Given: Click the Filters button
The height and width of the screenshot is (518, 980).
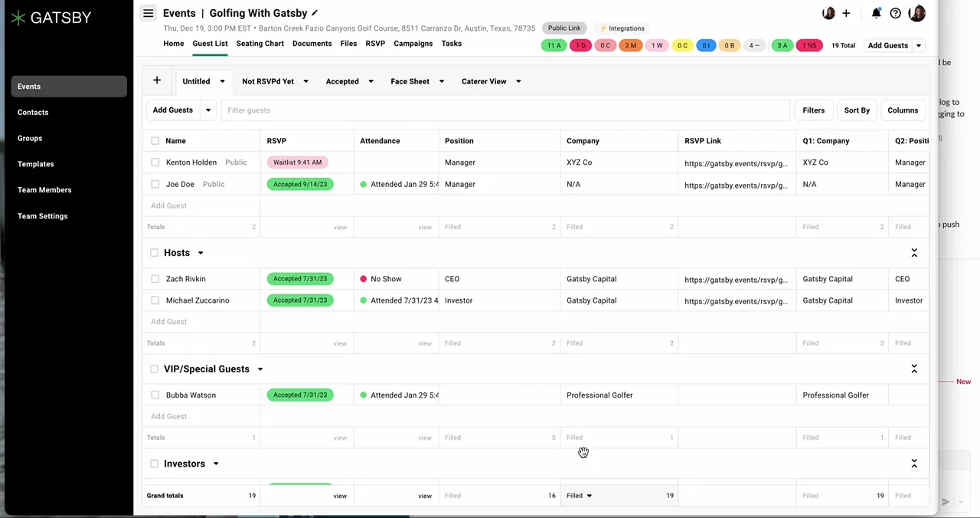Looking at the screenshot, I should (x=814, y=110).
